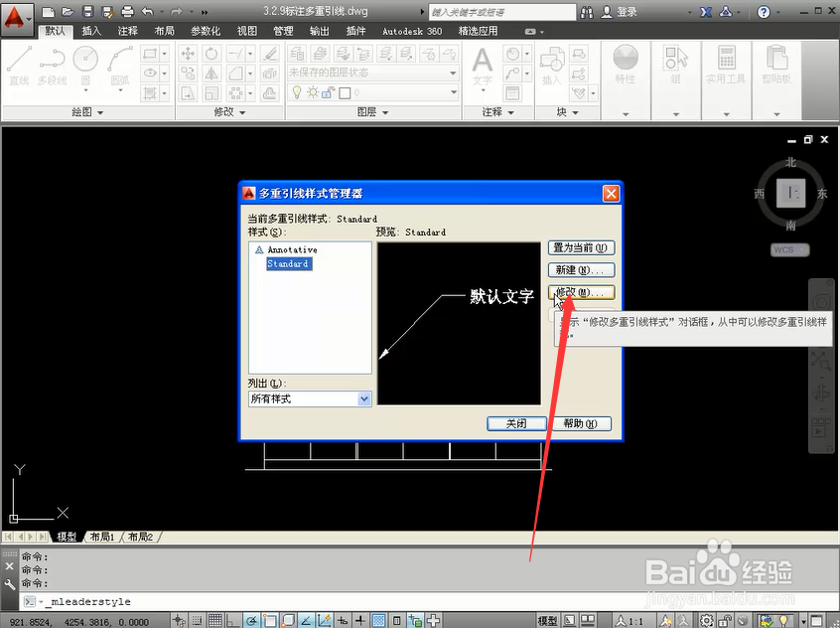Screen dimensions: 840x628
Task: Toggle the toolbar lock icon in status bar
Action: click(x=725, y=620)
